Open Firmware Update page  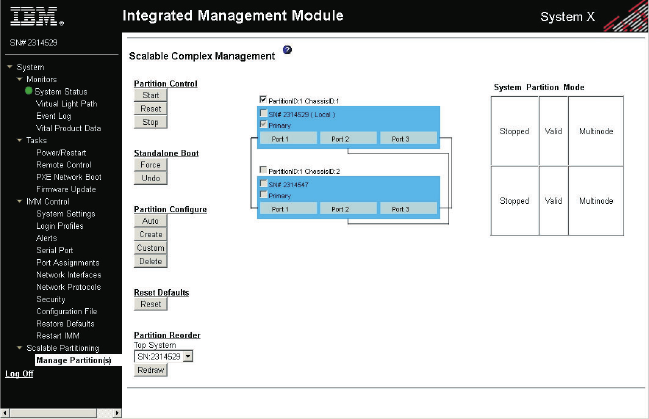[x=66, y=189]
